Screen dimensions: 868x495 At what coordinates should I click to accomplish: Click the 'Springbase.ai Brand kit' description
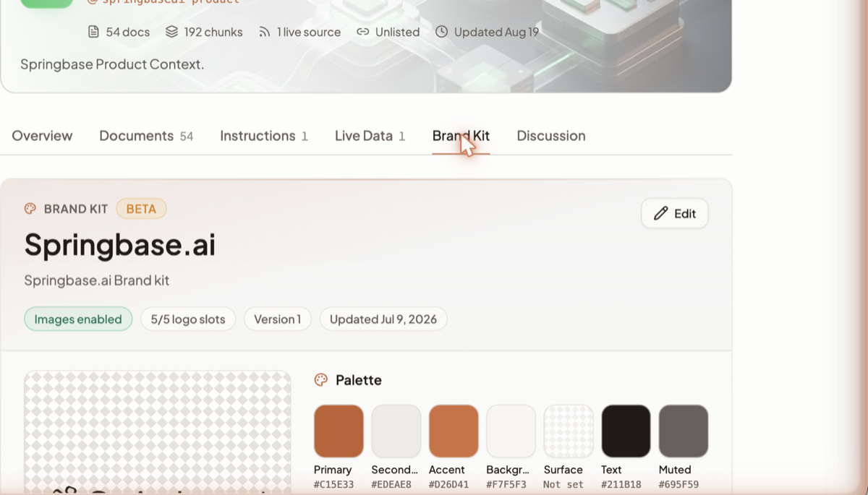[97, 280]
